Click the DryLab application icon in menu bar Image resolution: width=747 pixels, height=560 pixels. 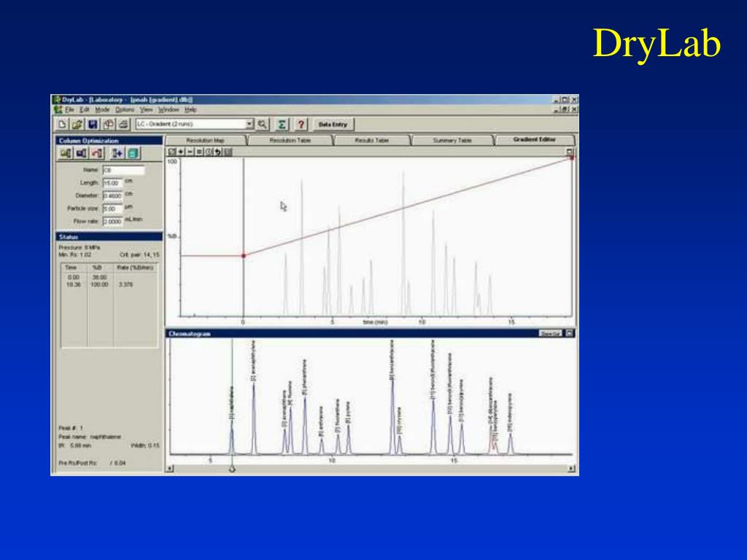pos(58,109)
